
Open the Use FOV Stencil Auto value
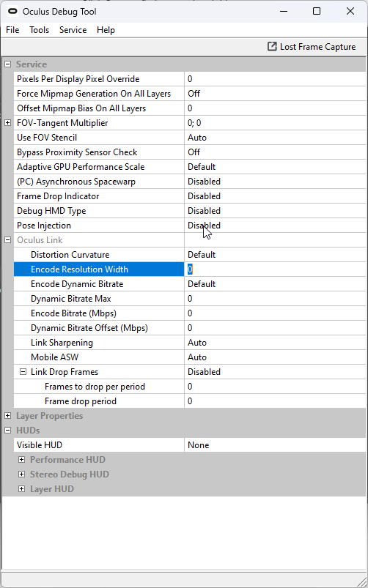[x=275, y=138]
